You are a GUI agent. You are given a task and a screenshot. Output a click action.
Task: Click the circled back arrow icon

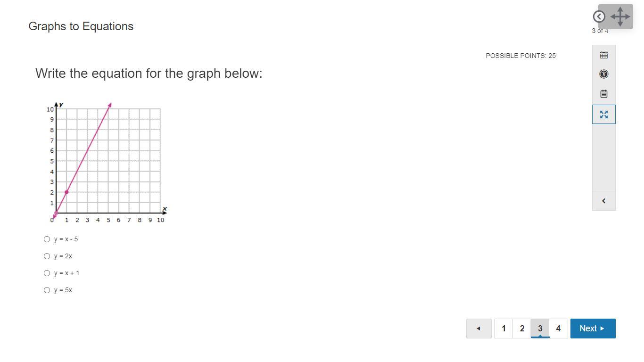click(599, 16)
